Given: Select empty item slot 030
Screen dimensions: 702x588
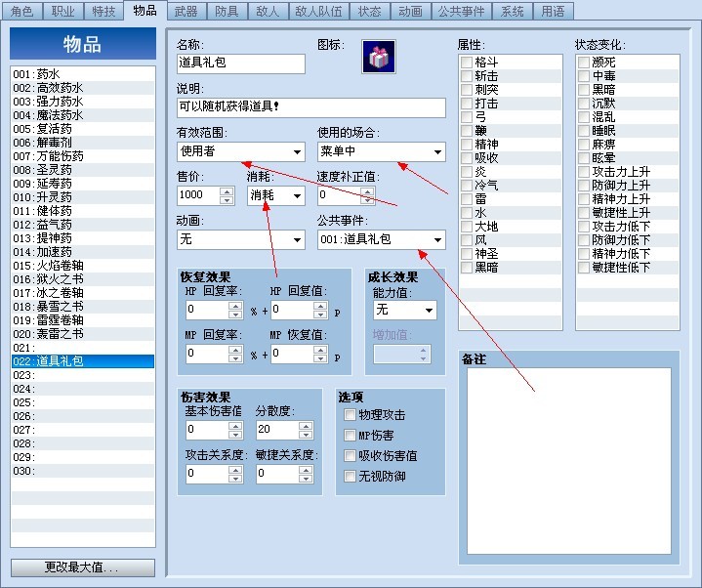Looking at the screenshot, I should (83, 471).
